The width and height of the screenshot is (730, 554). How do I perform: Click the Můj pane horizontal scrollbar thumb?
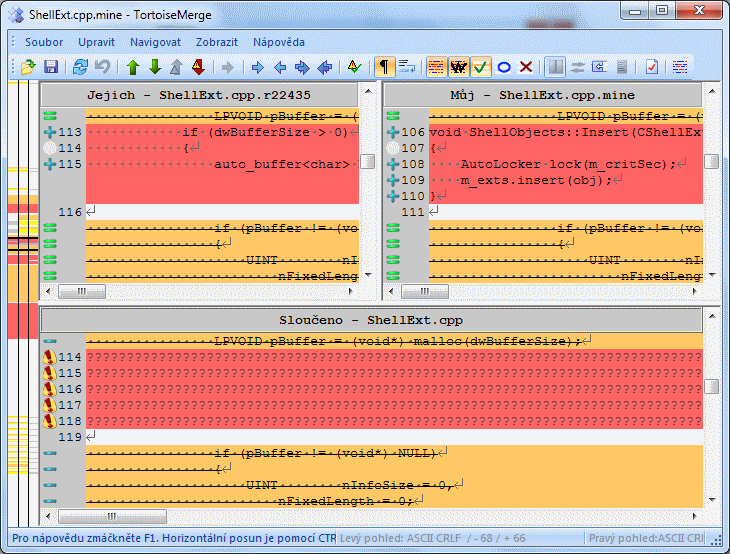(425, 291)
